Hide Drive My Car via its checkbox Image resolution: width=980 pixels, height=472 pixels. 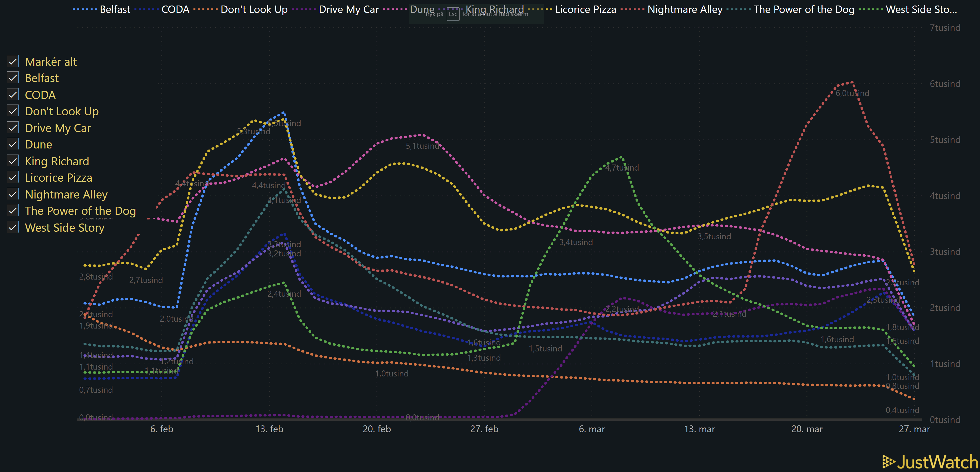[x=13, y=128]
